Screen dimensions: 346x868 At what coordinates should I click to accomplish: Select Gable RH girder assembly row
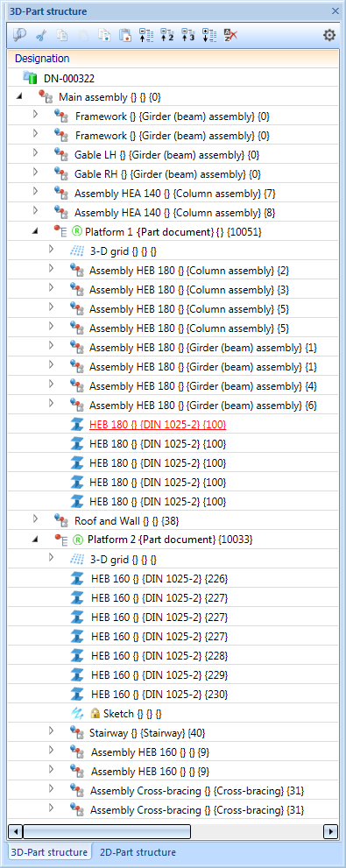click(x=173, y=173)
